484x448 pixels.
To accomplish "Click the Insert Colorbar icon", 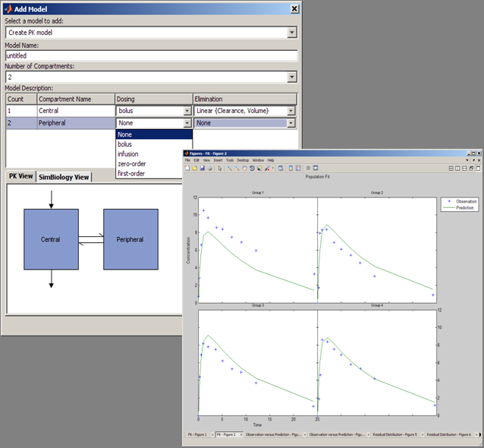I will coord(291,168).
